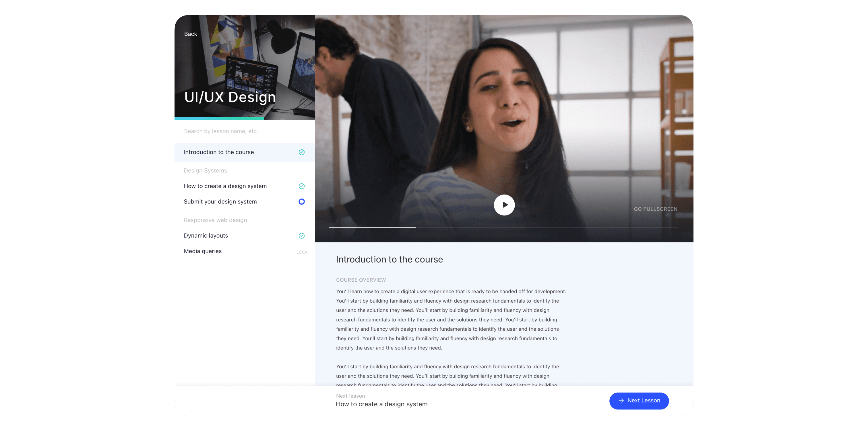868x431 pixels.
Task: Focus the lesson search field
Action: 236,131
